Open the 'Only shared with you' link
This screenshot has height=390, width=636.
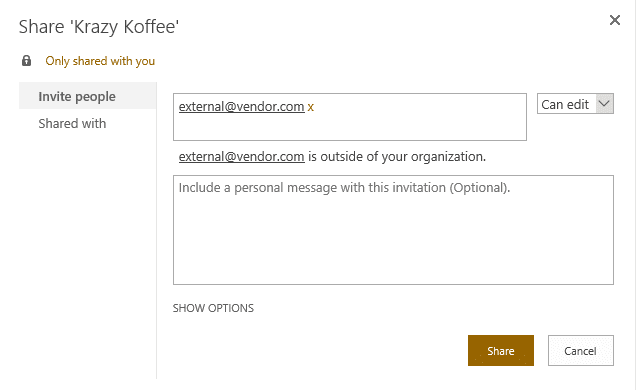pos(100,61)
